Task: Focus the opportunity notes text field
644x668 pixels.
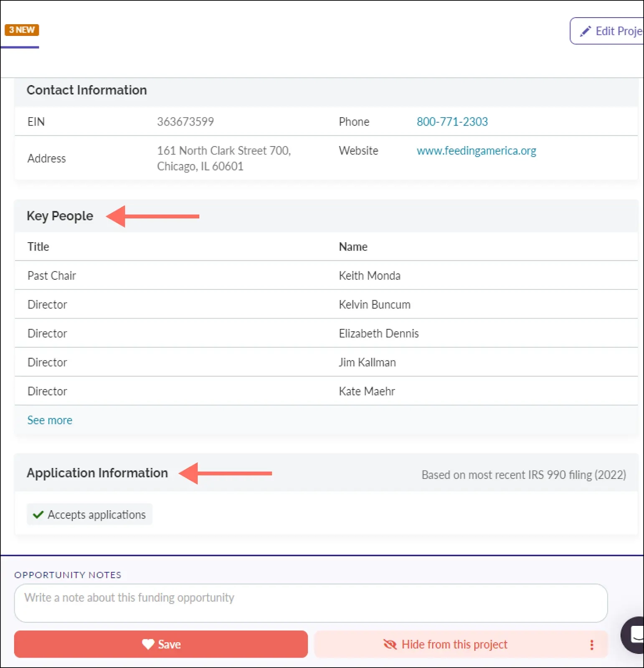Action: tap(311, 603)
